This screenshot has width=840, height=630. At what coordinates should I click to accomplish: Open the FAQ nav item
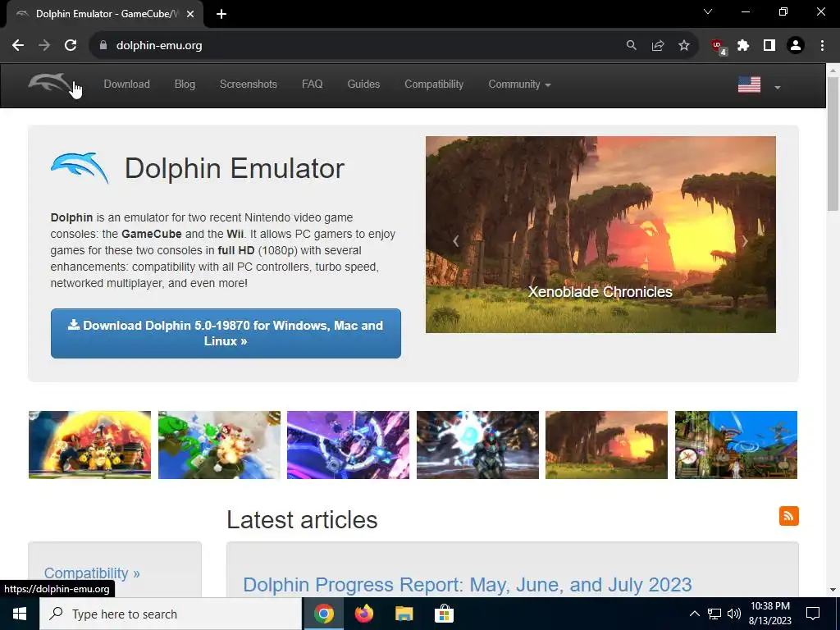(x=313, y=84)
